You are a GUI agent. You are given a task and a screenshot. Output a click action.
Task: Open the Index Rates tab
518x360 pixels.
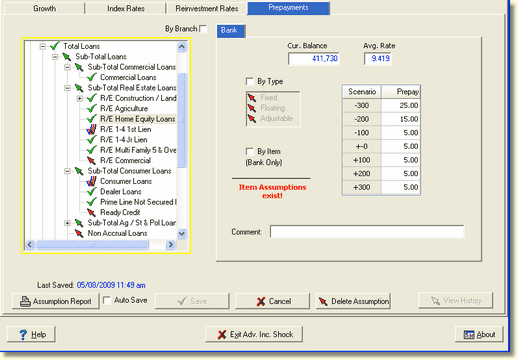[x=126, y=8]
